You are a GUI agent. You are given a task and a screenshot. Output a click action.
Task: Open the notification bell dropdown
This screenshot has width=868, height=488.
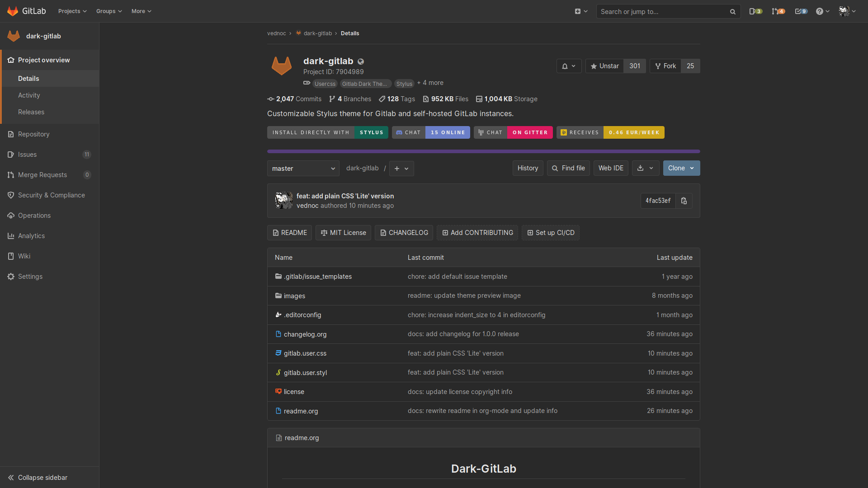coord(569,66)
